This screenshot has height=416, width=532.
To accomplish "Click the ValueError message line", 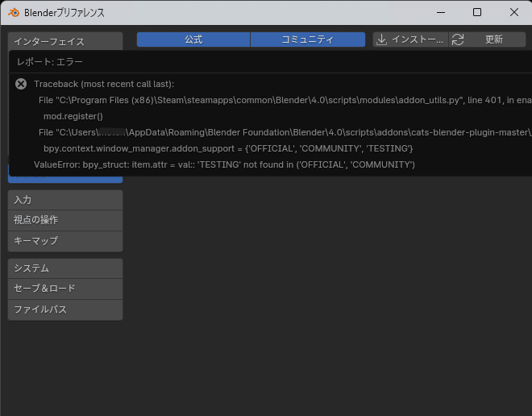I will point(224,165).
